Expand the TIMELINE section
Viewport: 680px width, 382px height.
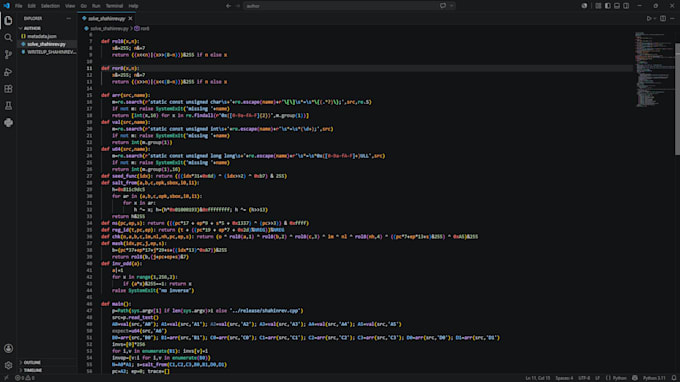[x=47, y=370]
